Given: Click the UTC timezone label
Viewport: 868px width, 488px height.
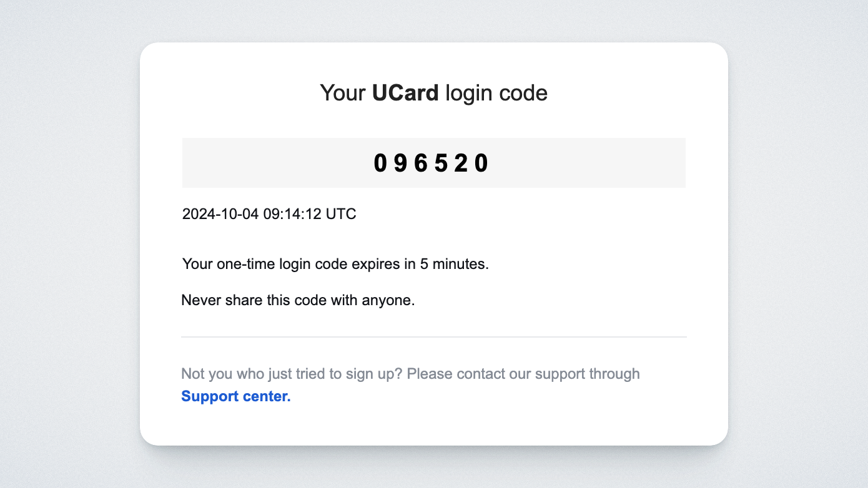Looking at the screenshot, I should point(341,214).
